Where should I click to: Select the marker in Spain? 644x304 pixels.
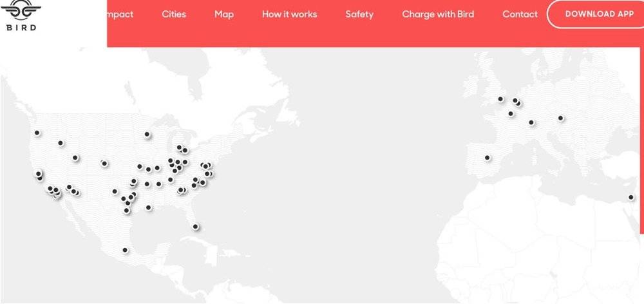(x=487, y=157)
